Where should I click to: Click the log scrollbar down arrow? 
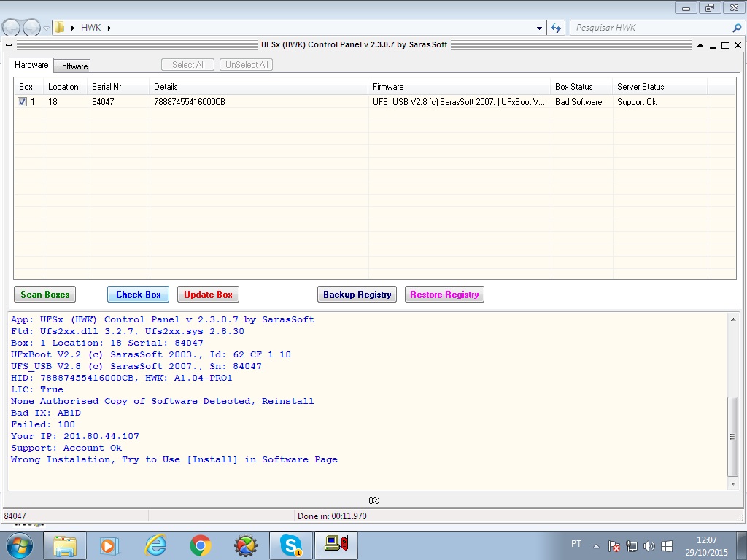733,484
